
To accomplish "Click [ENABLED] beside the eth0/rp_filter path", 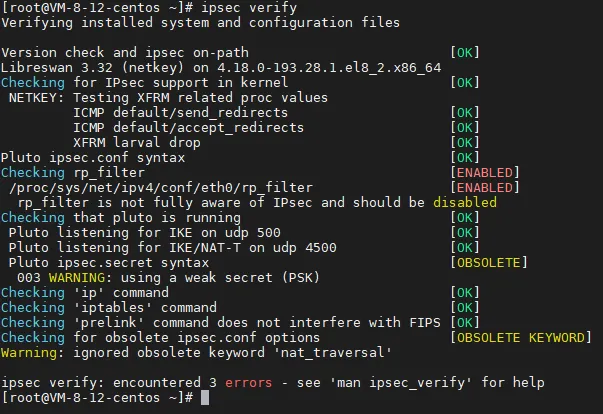I will point(485,187).
